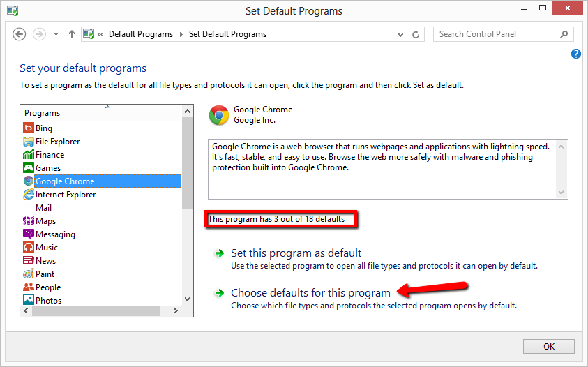Click the Programs list horizontal scrollbar thumb

pyautogui.click(x=96, y=310)
